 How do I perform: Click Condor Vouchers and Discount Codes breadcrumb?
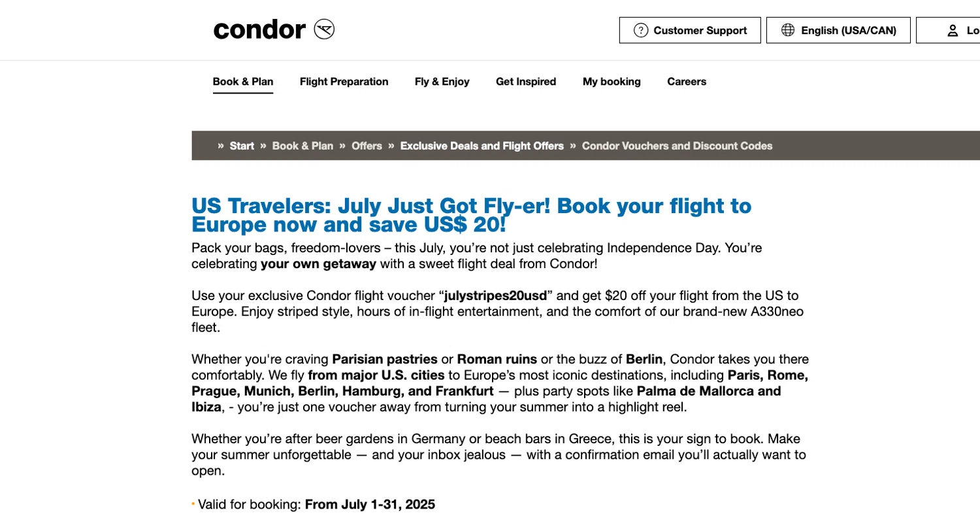[677, 146]
